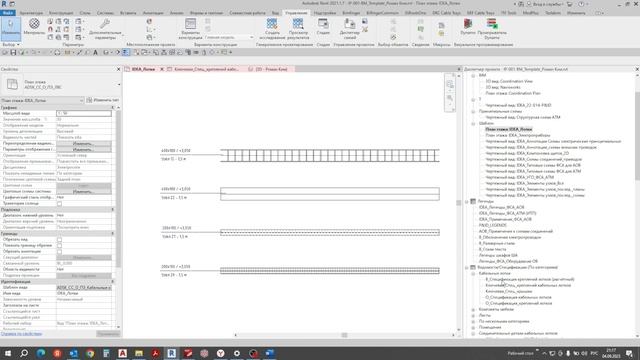640x360 pixels.
Task: Open the Стадии phases tool
Action: pyautogui.click(x=323, y=27)
